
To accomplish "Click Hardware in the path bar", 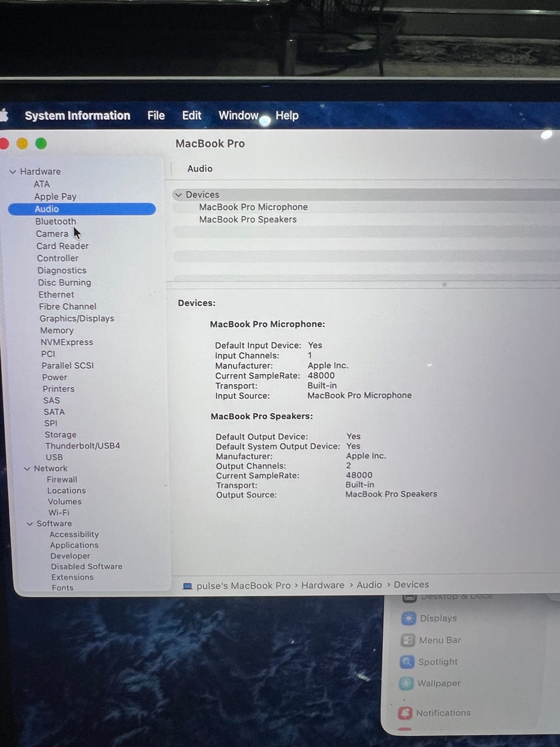I will [x=323, y=585].
